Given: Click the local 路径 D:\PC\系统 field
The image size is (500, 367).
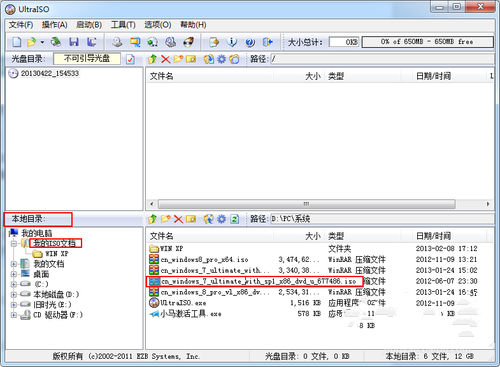Looking at the screenshot, I should 382,219.
